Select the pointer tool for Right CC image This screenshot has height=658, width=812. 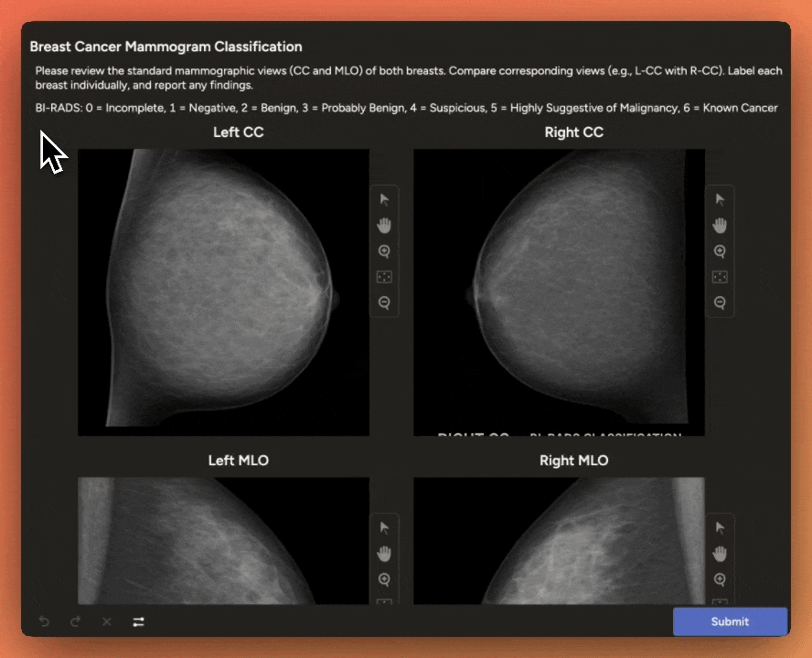coord(720,199)
